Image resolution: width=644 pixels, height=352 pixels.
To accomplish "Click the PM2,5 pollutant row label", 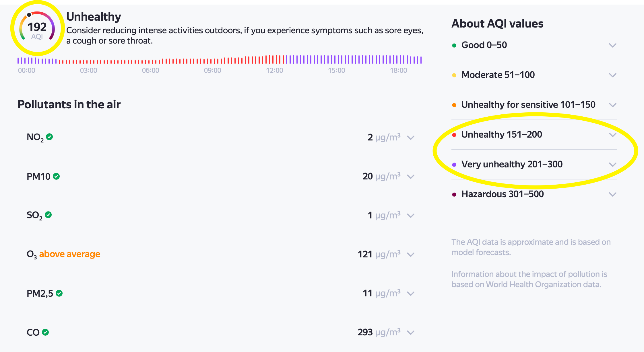I will pyautogui.click(x=40, y=293).
